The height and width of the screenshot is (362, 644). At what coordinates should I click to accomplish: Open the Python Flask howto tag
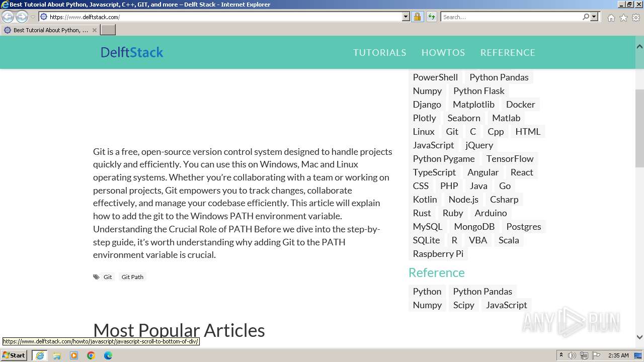(478, 90)
